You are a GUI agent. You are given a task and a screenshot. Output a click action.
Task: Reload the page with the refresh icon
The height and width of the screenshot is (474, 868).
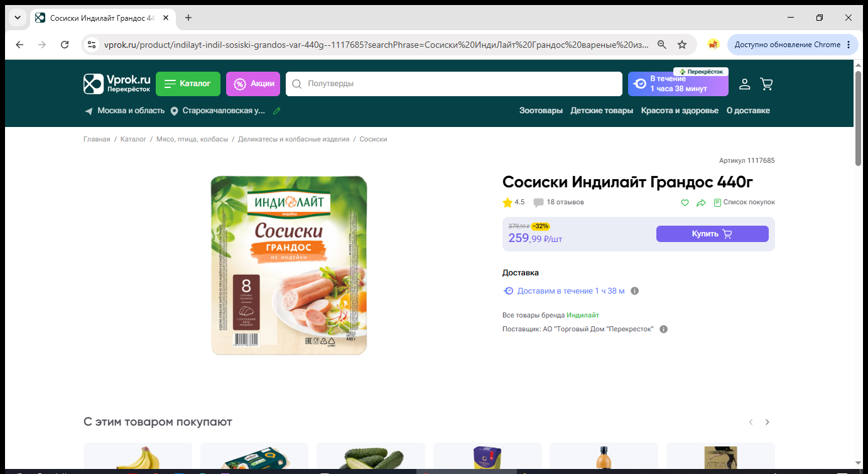pyautogui.click(x=65, y=45)
